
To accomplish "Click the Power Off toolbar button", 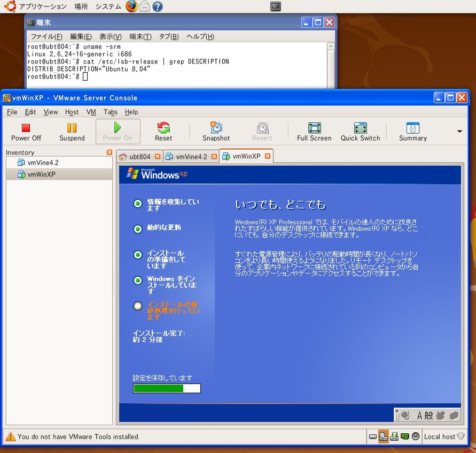I will point(26,132).
